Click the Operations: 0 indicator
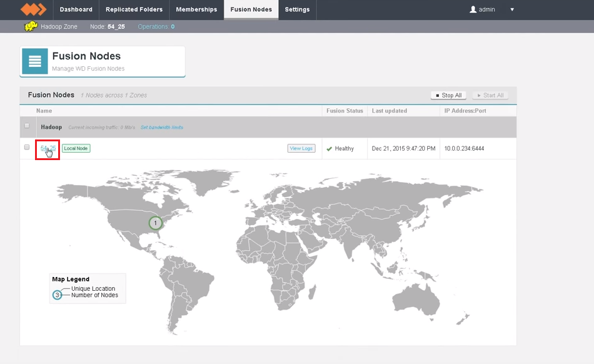Viewport: 594px width, 364px height. coord(156,26)
